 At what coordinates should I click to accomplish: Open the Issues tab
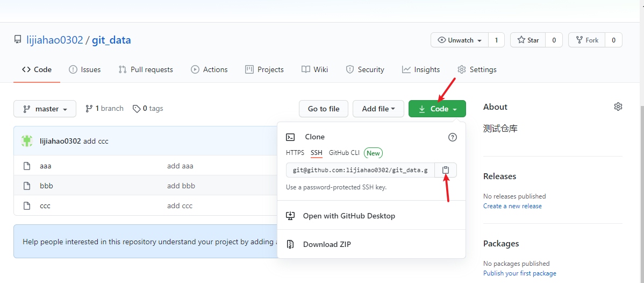click(x=84, y=69)
